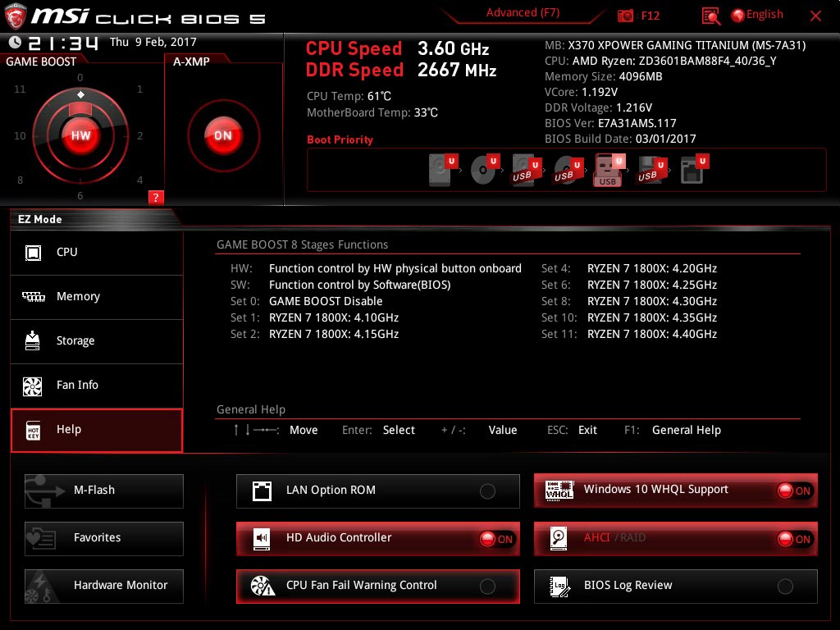Open the search magnifier icon

click(710, 16)
